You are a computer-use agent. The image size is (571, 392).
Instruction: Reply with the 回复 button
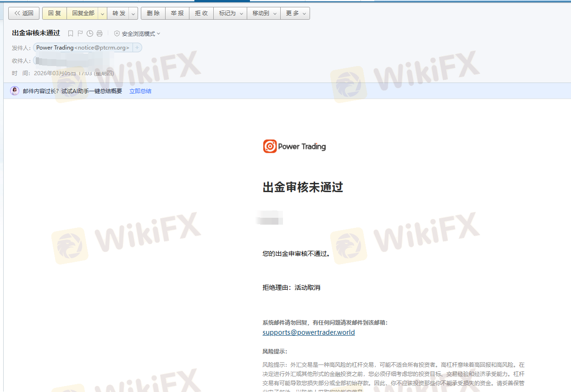click(x=55, y=13)
